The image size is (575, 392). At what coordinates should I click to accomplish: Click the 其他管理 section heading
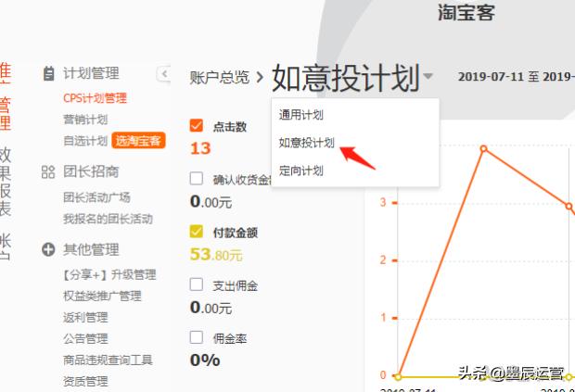tap(91, 249)
